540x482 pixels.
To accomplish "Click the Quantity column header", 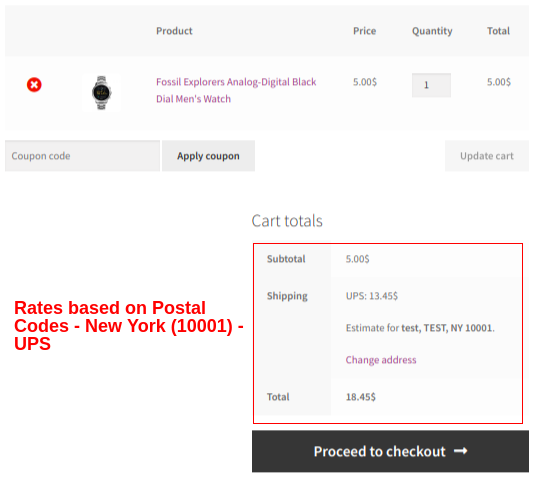I will coord(432,31).
